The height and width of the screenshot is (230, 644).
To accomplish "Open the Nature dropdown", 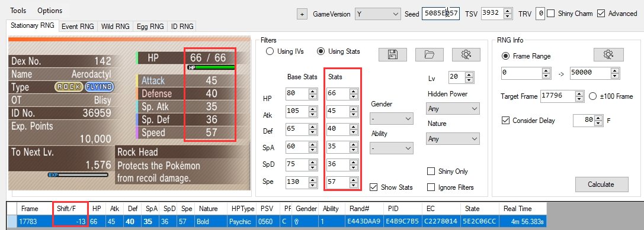I will [x=453, y=139].
